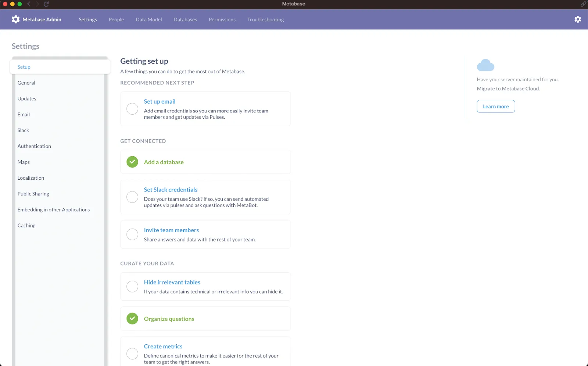Click the Hide irrelevant tables link
The width and height of the screenshot is (588, 366).
click(x=172, y=282)
